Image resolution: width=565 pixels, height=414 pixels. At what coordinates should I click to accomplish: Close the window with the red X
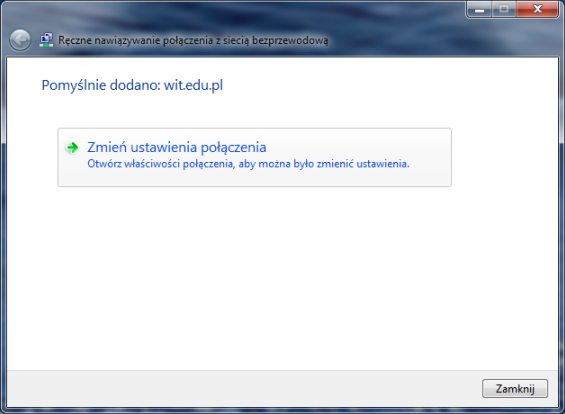[538, 9]
